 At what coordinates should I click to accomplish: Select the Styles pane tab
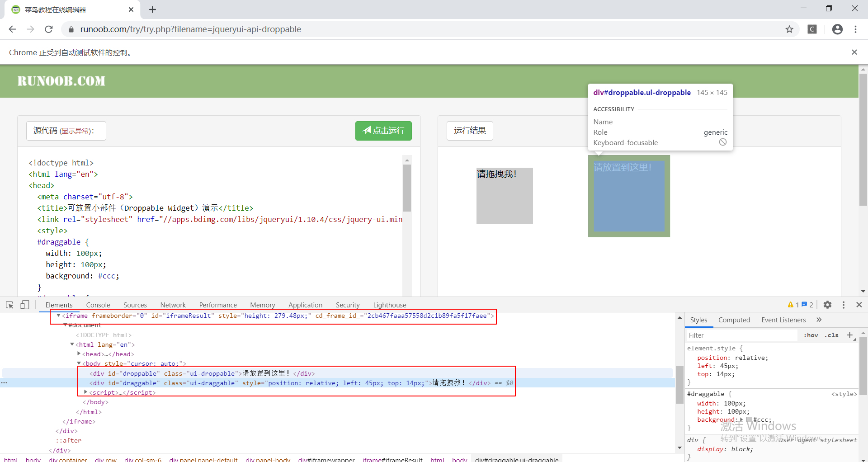(698, 320)
